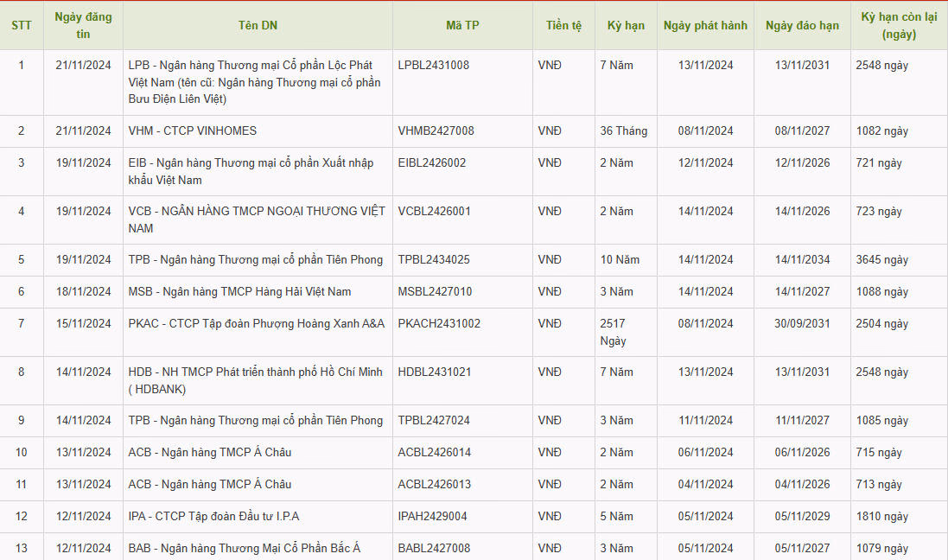Image resolution: width=948 pixels, height=560 pixels.
Task: Click bond code TPBL2427024
Action: (434, 420)
